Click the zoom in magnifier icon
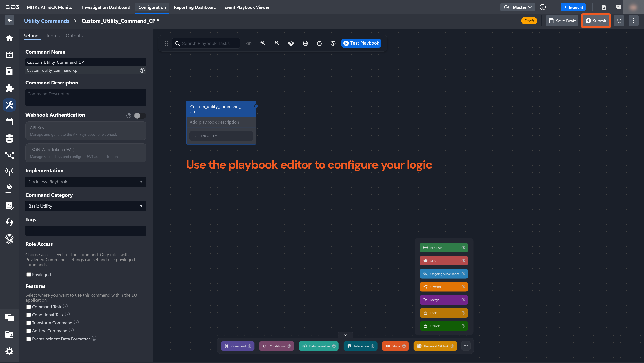The image size is (644, 363). tap(263, 43)
